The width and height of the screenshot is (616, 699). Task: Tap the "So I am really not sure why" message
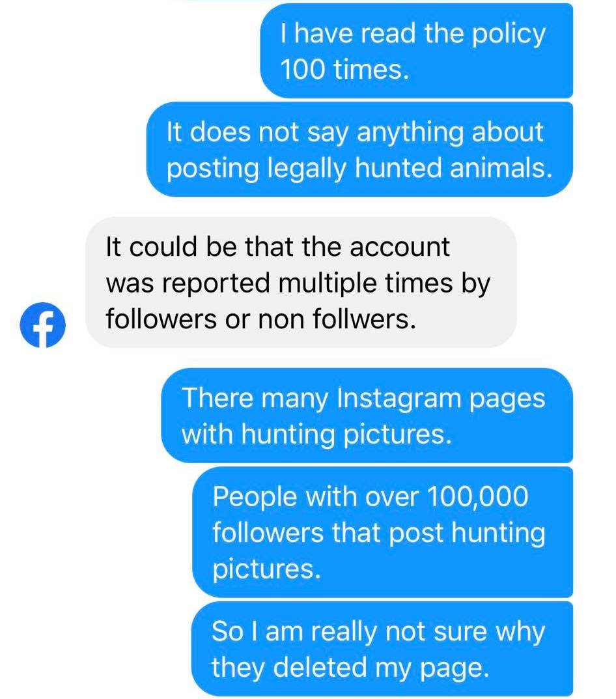pos(382,649)
